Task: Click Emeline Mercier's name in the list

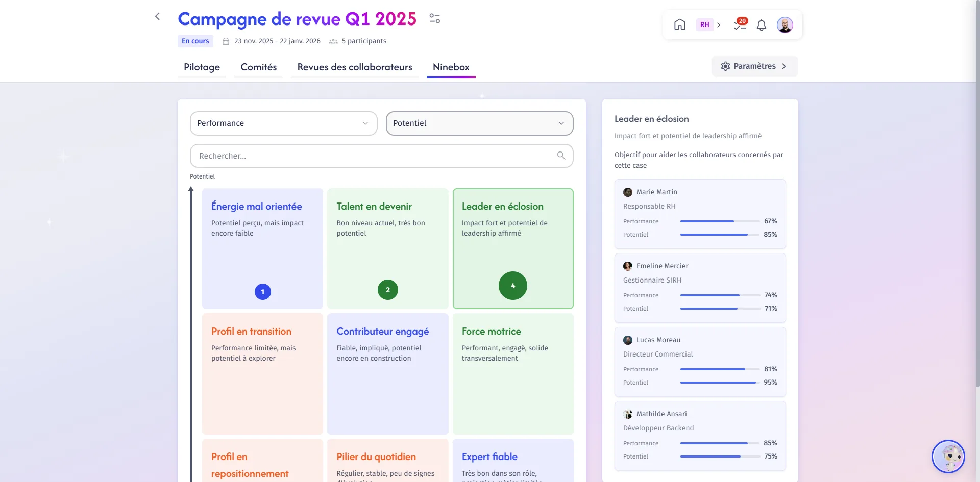Action: click(x=663, y=266)
